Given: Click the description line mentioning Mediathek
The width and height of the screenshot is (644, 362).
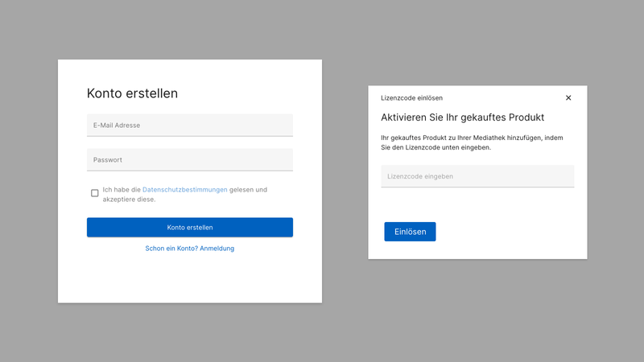Looking at the screenshot, I should pyautogui.click(x=471, y=138).
